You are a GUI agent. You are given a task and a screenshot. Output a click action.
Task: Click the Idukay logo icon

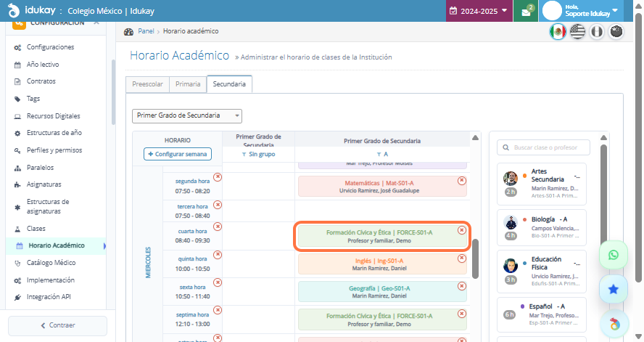pyautogui.click(x=14, y=10)
